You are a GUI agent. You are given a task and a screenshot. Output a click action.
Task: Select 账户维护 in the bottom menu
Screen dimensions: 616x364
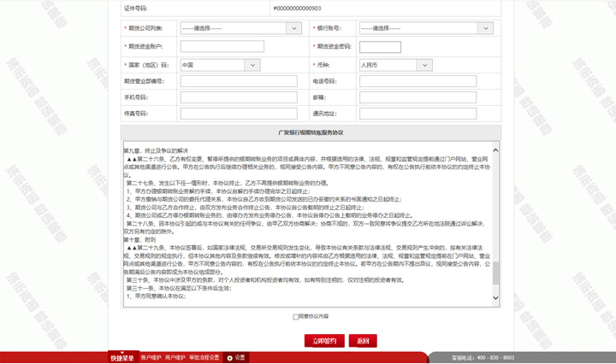(x=151, y=358)
